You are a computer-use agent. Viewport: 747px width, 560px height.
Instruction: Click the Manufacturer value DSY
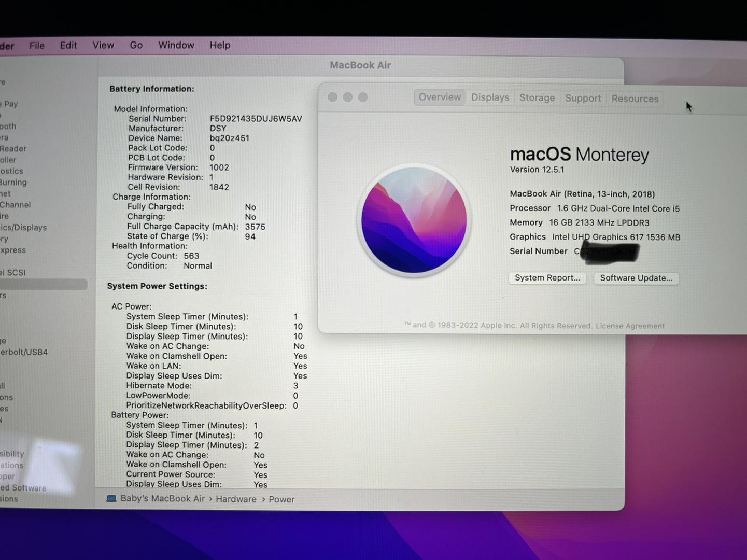pyautogui.click(x=218, y=129)
